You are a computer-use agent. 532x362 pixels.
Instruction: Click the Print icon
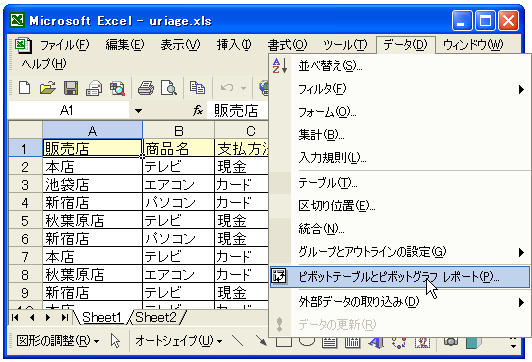click(x=146, y=88)
